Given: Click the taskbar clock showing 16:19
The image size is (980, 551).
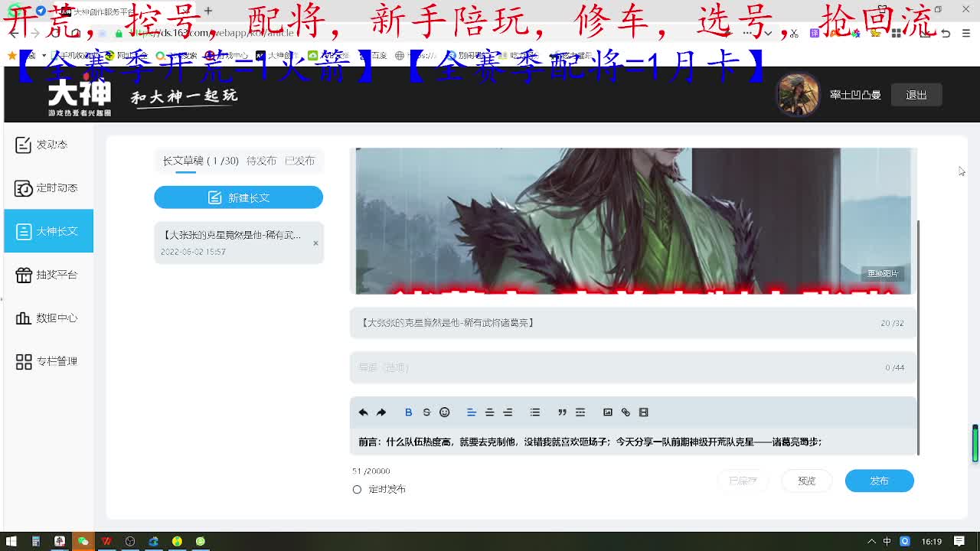Looking at the screenshot, I should tap(932, 541).
